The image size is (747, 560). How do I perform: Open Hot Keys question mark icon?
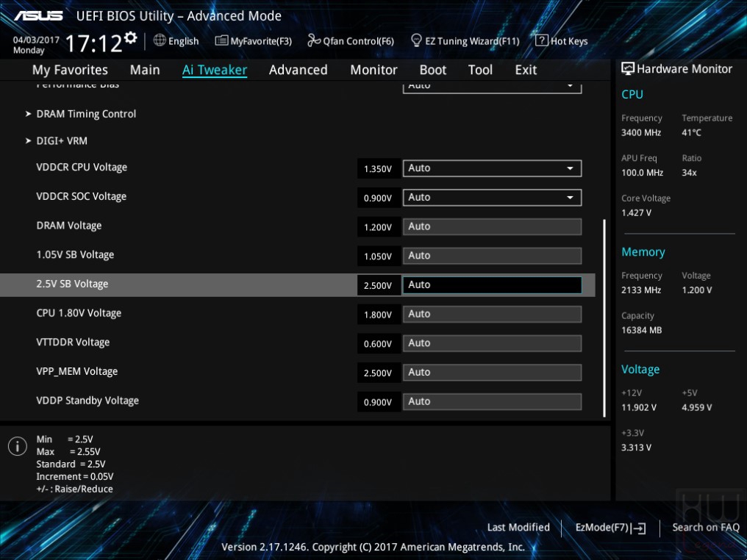542,40
